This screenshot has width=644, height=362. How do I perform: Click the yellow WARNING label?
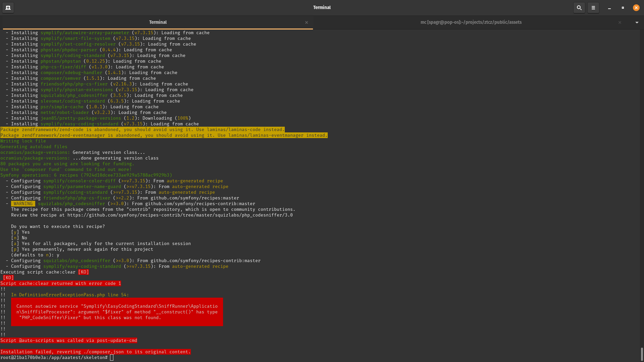click(x=23, y=204)
